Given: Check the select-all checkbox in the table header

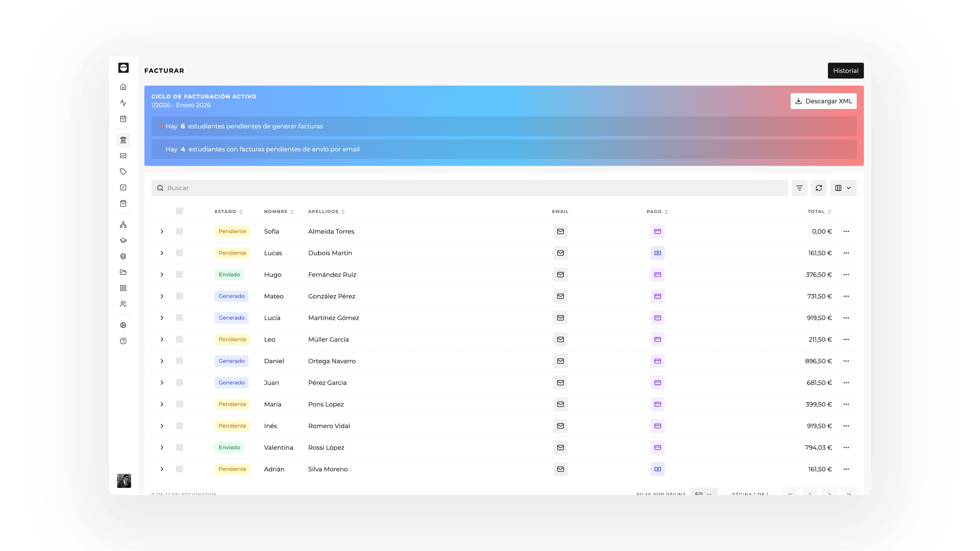Looking at the screenshot, I should [179, 211].
